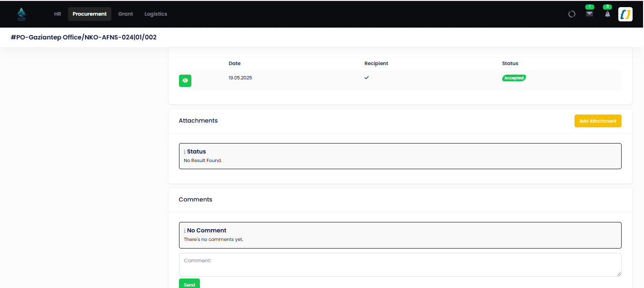View the 19.05.2025 record via eye button
The image size is (644, 288).
tap(185, 81)
